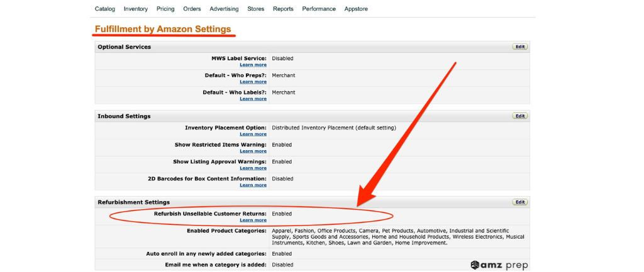This screenshot has width=644, height=272.
Task: Click Enabled value for Auto enroll categories
Action: pos(282,254)
